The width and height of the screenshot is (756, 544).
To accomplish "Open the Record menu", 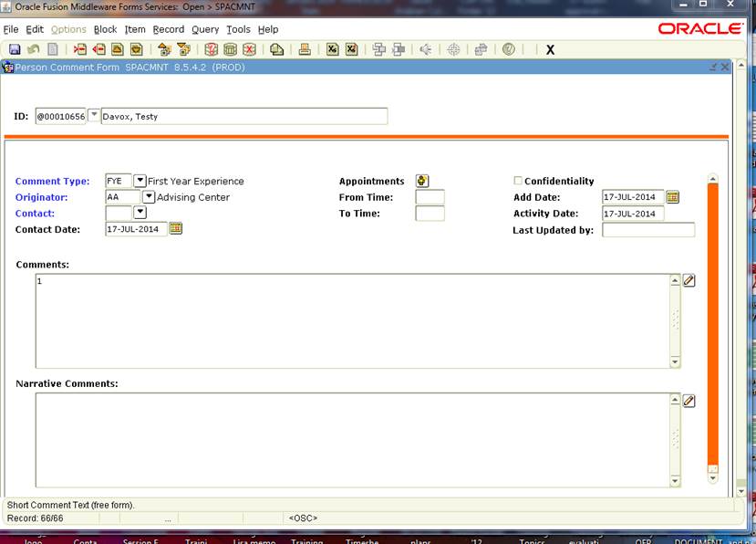I will click(x=168, y=29).
